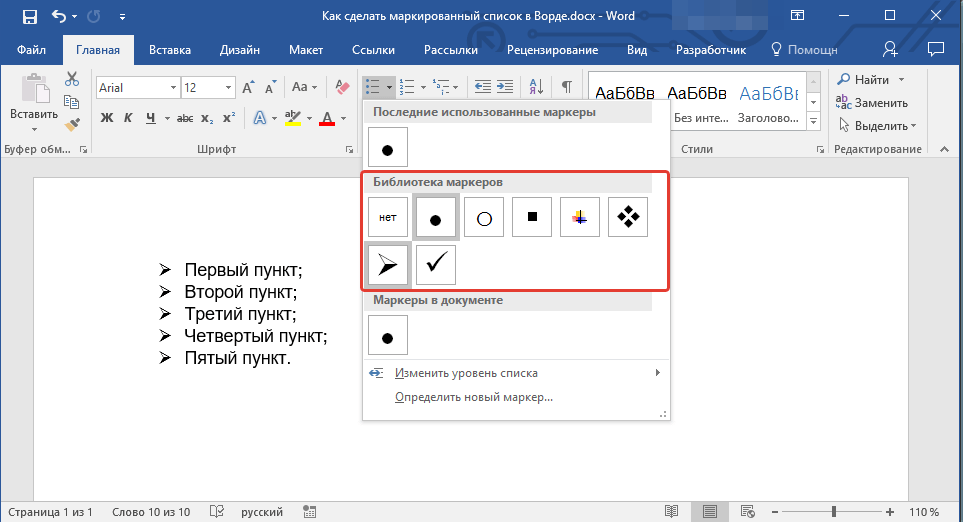
Task: Cut selection with the scissors icon
Action: (x=72, y=79)
